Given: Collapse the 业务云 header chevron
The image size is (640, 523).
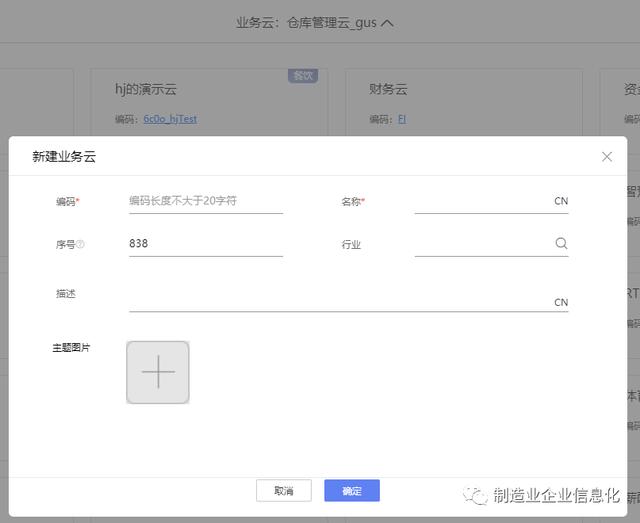Looking at the screenshot, I should [387, 24].
